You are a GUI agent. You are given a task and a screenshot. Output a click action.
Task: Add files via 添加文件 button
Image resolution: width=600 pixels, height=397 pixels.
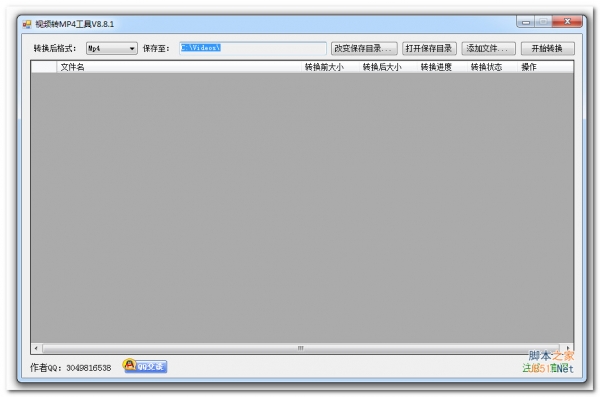[488, 48]
